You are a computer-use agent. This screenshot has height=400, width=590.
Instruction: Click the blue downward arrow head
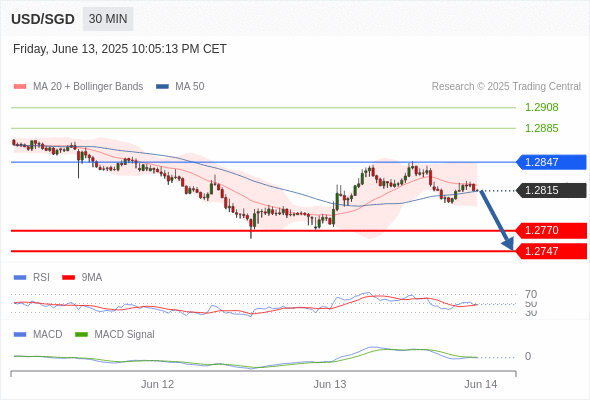coord(508,244)
